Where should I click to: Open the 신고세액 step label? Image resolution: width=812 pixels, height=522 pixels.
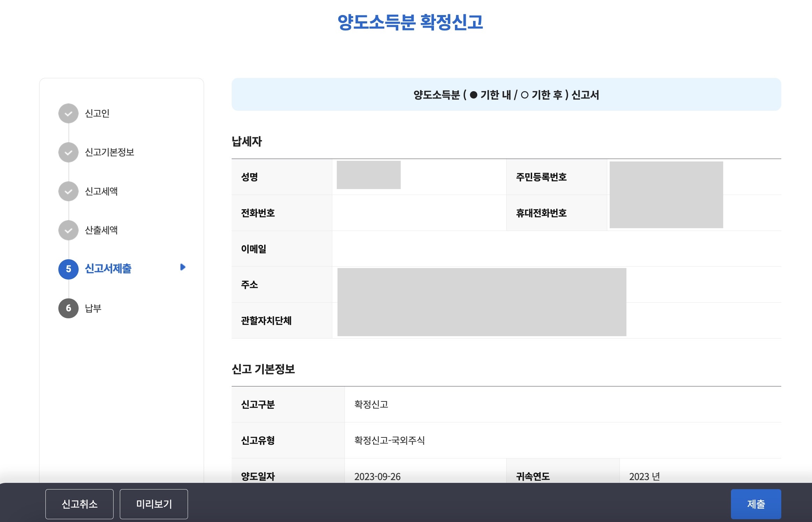pyautogui.click(x=101, y=191)
